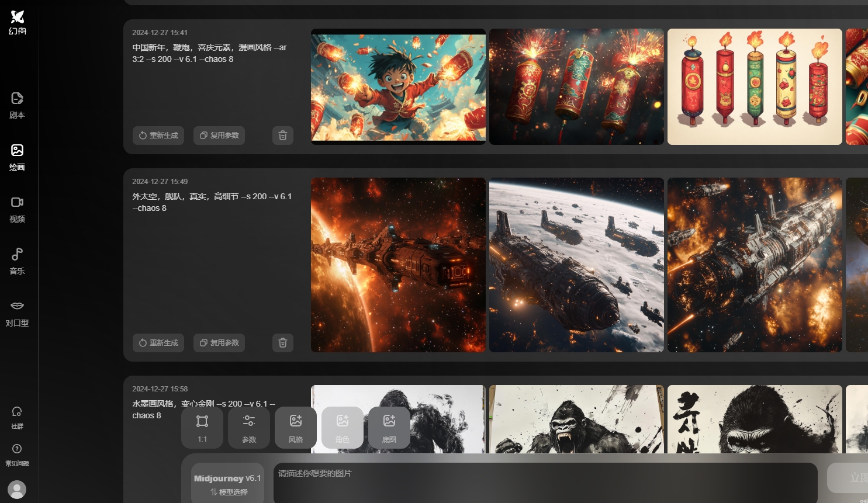Click 复用参数 on the firecracker generation
868x503 pixels.
coord(219,135)
